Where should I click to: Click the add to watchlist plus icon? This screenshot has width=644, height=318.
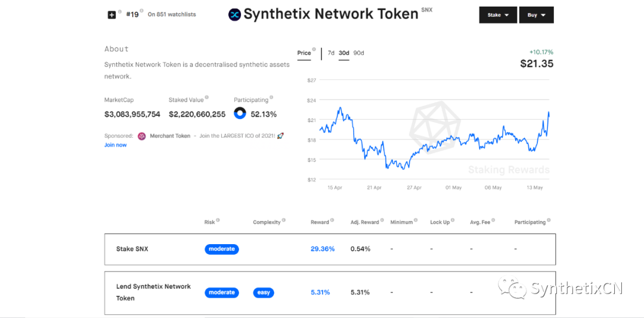(112, 14)
